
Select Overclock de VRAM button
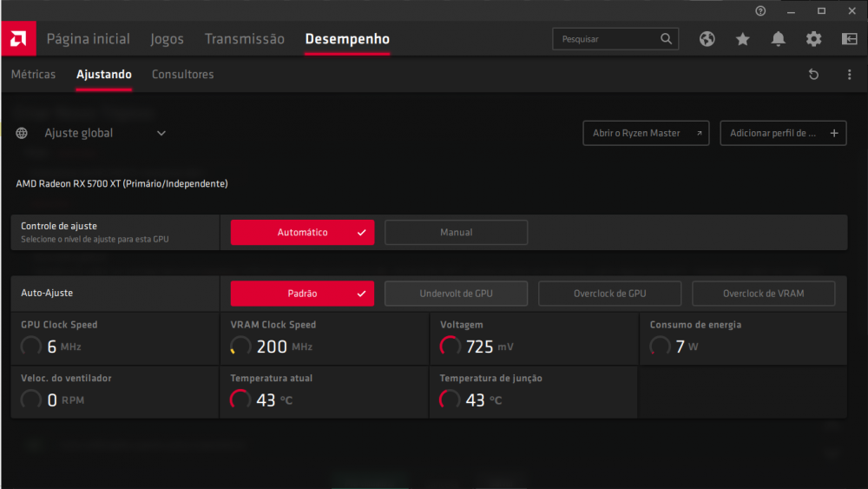763,294
